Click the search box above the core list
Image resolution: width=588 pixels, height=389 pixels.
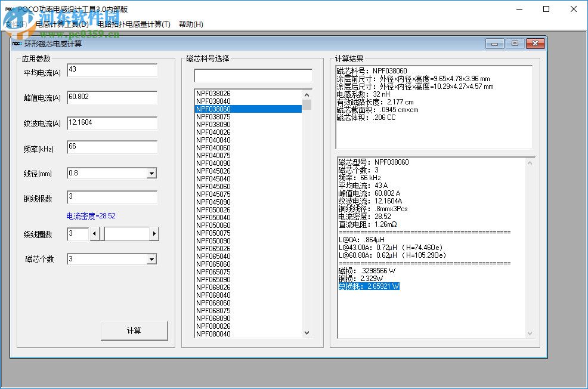[253, 75]
